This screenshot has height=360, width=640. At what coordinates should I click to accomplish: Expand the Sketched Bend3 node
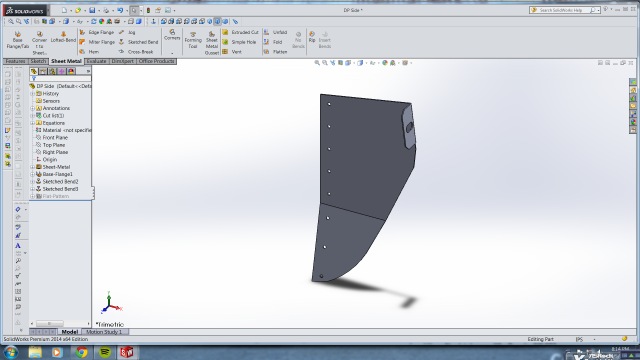click(x=33, y=189)
